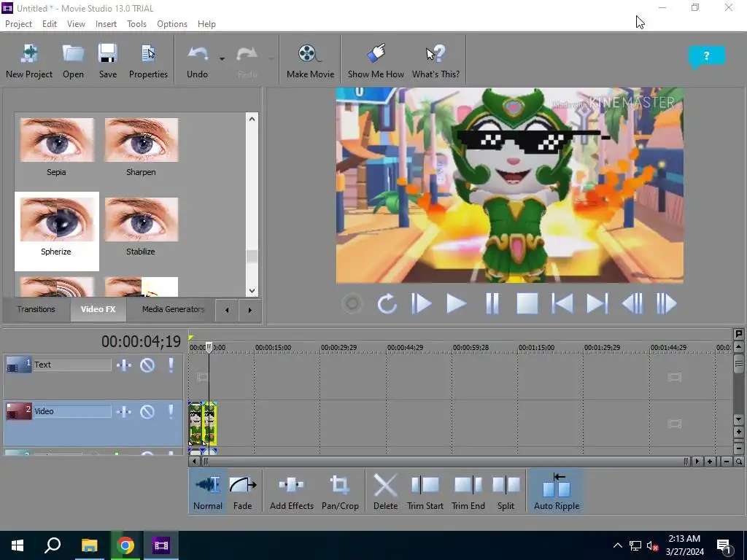Viewport: 747px width, 560px height.
Task: Go to start of project
Action: tap(562, 304)
